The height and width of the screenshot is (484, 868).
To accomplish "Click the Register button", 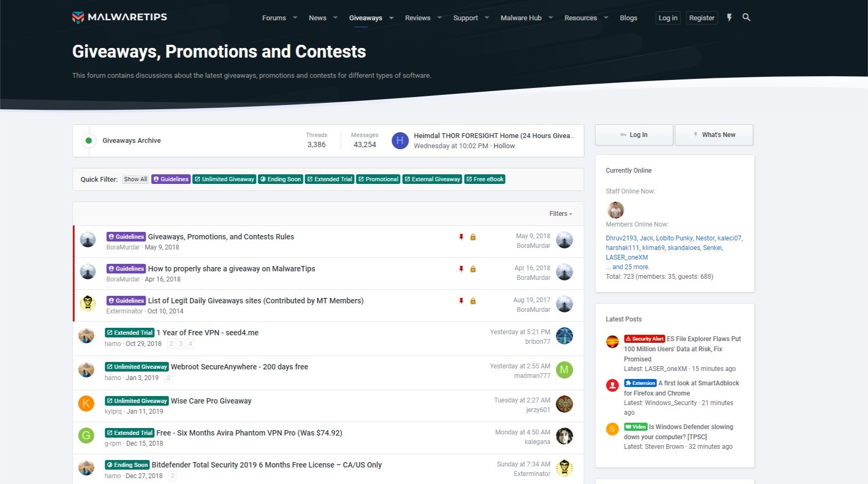I will tap(701, 18).
